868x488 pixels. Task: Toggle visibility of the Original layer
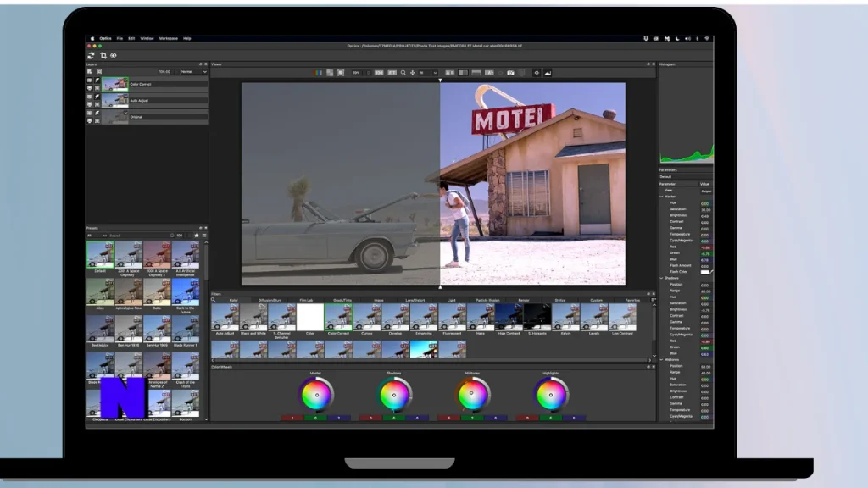(x=90, y=113)
